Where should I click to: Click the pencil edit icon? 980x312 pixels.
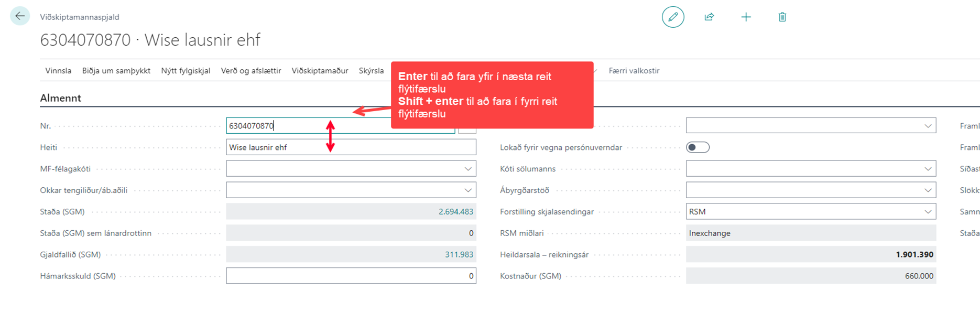tap(673, 17)
